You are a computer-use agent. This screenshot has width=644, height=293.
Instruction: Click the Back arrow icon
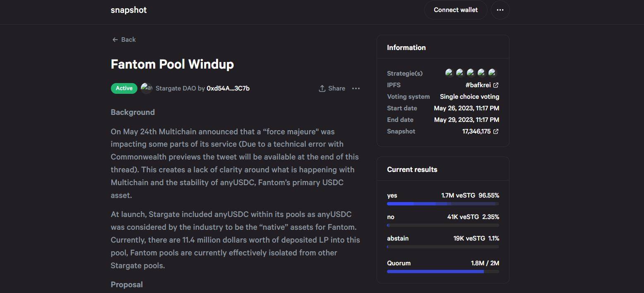tap(115, 40)
